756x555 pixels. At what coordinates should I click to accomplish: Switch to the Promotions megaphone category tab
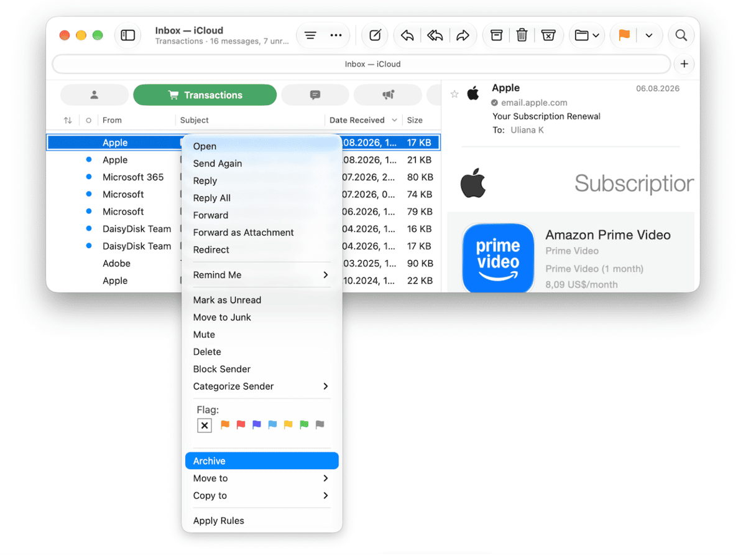click(388, 95)
